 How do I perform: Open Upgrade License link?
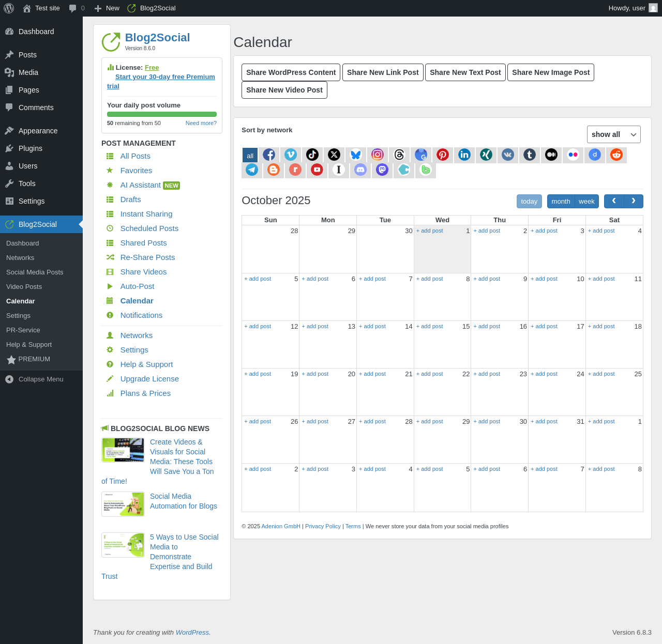pos(149,379)
